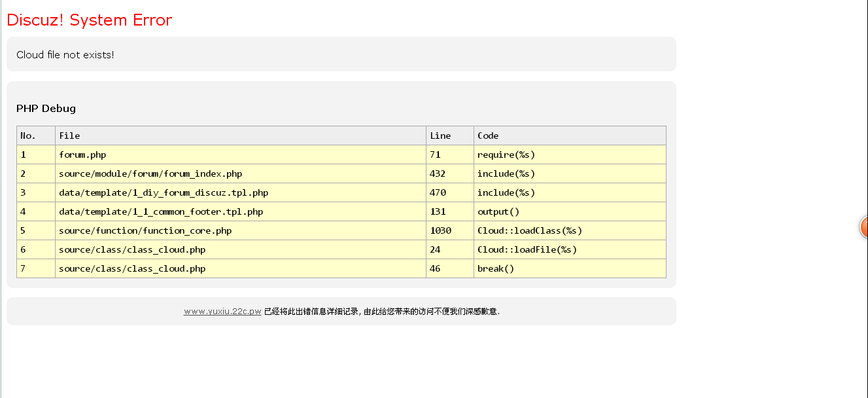Viewport: 868px width, 398px height.
Task: Click the PHP Debug heading
Action: click(46, 109)
